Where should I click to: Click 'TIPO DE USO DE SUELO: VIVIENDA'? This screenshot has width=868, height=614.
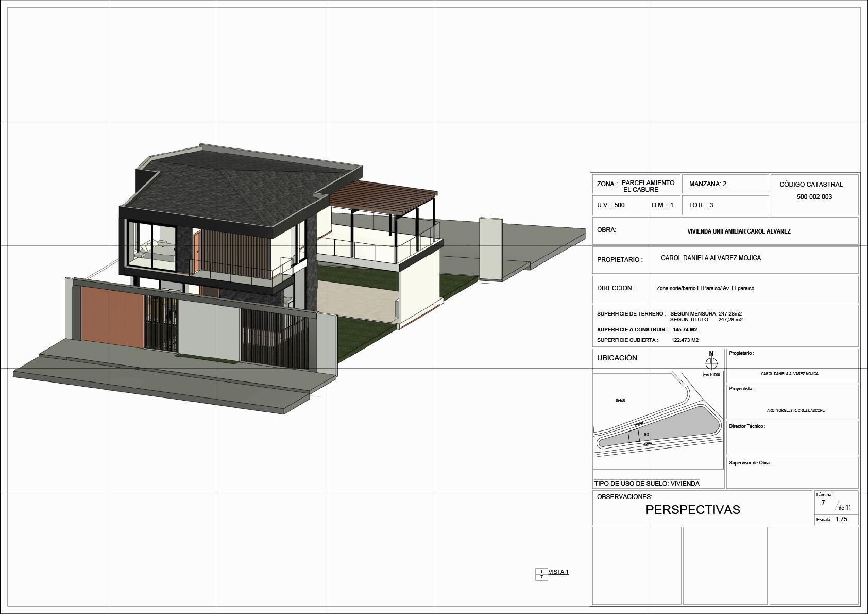(647, 484)
